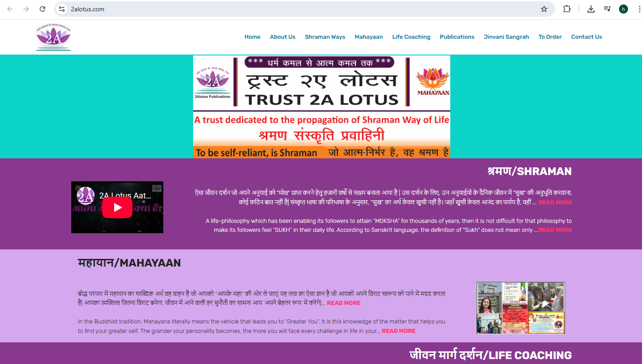The image size is (642, 364).
Task: Click the Mahayaan photo collage thumbnail
Action: pyautogui.click(x=521, y=308)
